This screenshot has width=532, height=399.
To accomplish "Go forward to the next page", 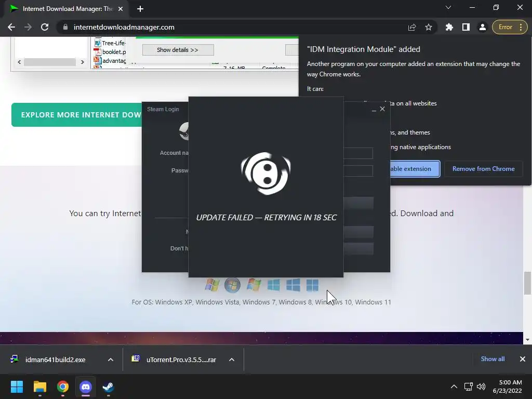I will point(28,27).
